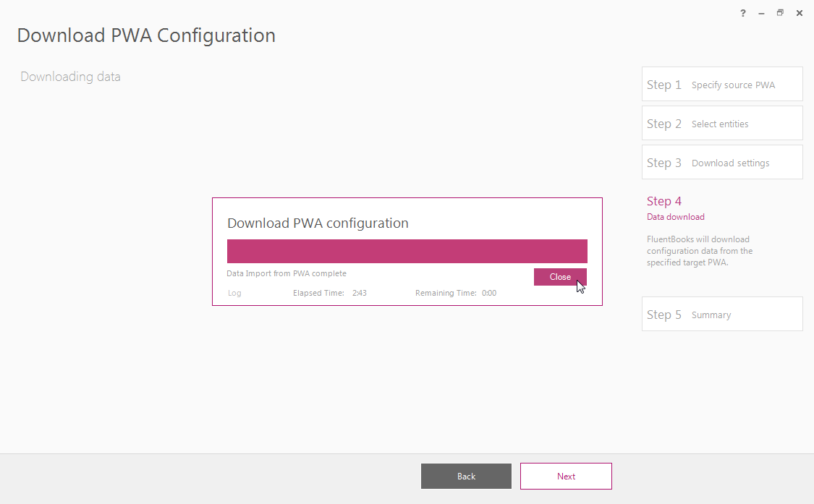
Task: Minimize the FluentBooks window
Action: tap(762, 14)
